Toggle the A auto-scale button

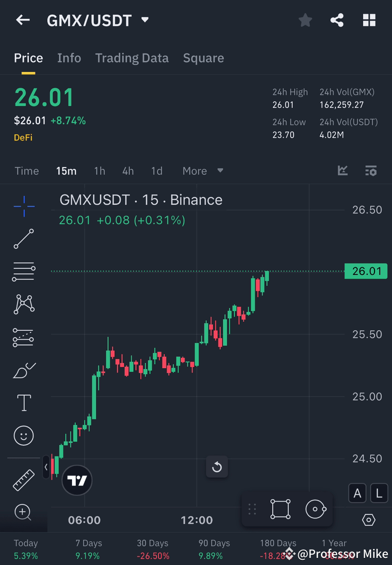[x=357, y=493]
